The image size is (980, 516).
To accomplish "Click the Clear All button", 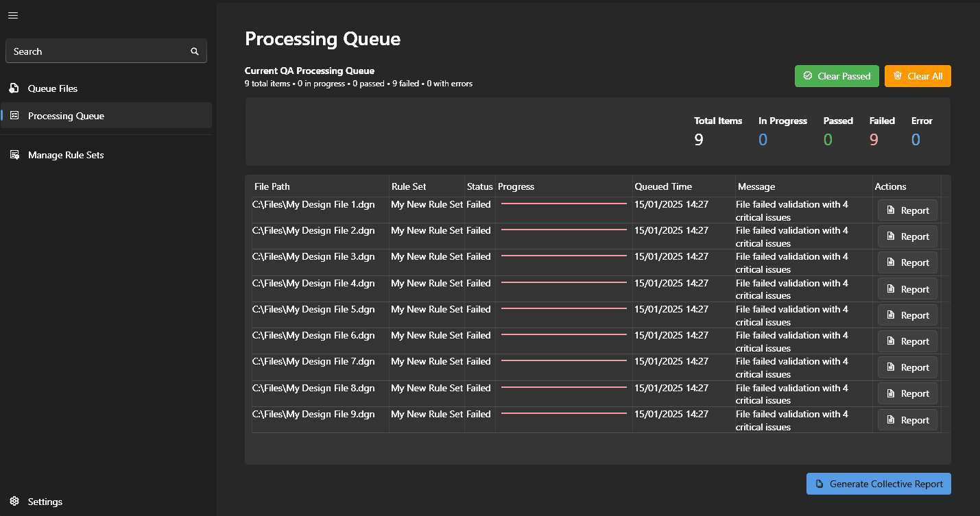I will click(918, 75).
